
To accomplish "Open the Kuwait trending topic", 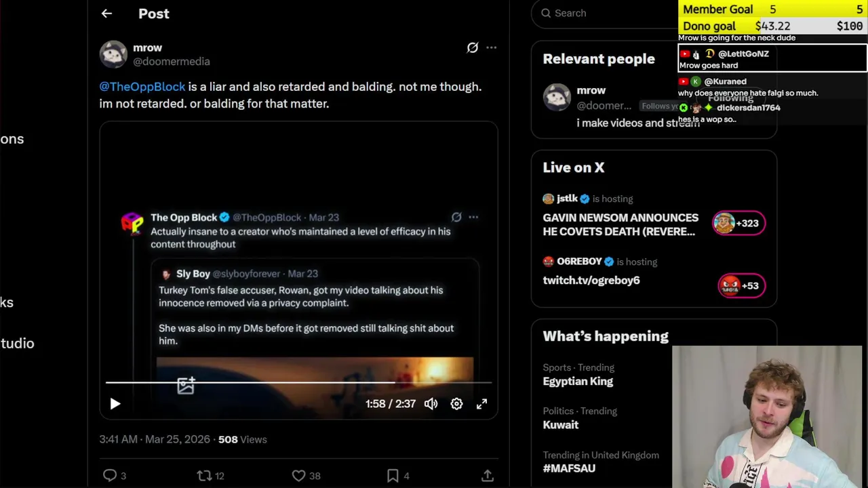I will pos(560,425).
